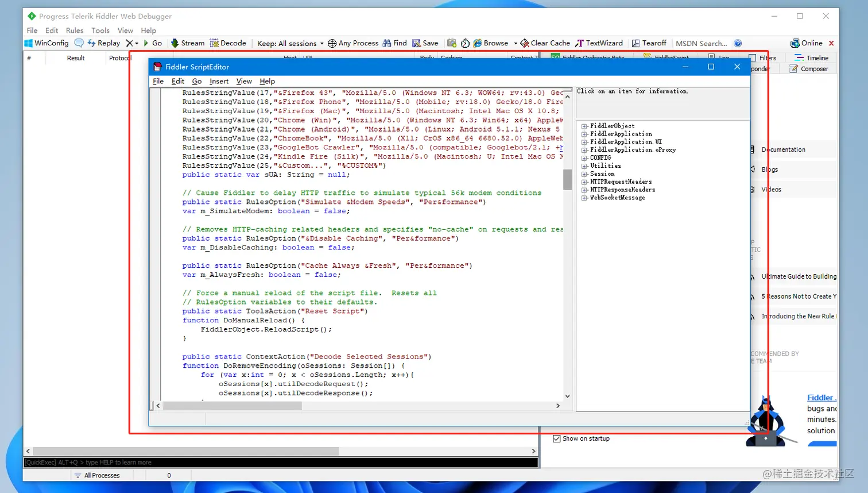This screenshot has width=868, height=493.
Task: Expand the FiddlerObject tree node
Action: point(584,126)
